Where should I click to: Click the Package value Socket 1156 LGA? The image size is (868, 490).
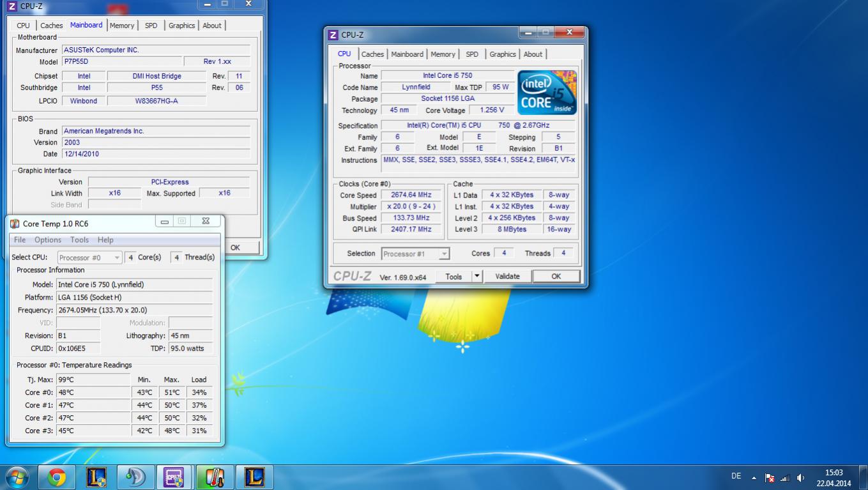pyautogui.click(x=448, y=98)
